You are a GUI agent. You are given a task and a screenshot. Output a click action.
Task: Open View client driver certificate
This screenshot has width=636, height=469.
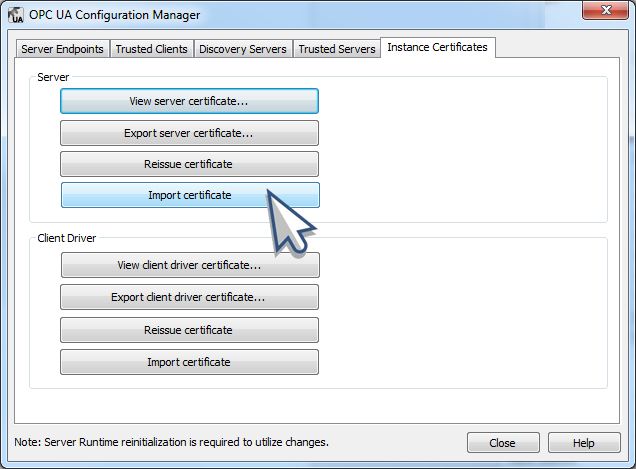189,265
